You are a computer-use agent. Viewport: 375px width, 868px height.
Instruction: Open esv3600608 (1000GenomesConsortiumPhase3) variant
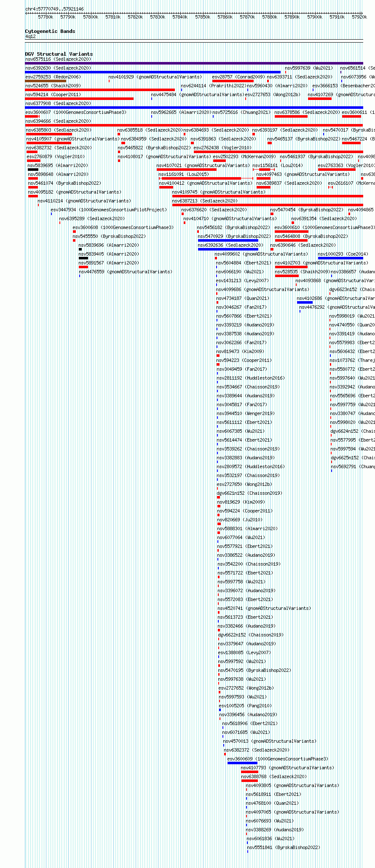[x=123, y=228]
